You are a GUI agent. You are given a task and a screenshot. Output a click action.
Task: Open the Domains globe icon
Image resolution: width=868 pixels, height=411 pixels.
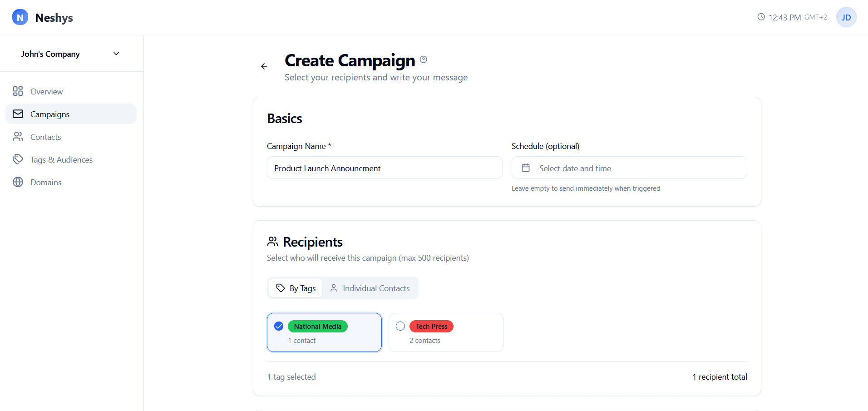[x=18, y=182]
